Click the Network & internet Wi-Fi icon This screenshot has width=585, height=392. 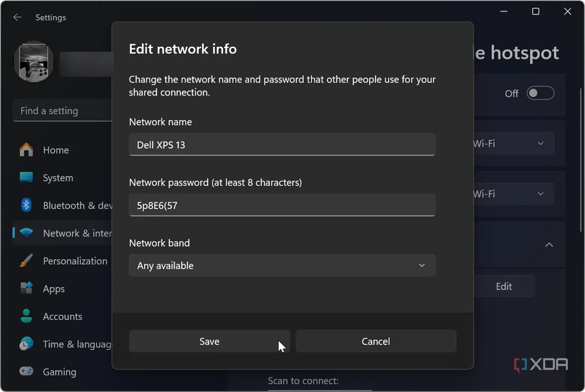tap(26, 233)
